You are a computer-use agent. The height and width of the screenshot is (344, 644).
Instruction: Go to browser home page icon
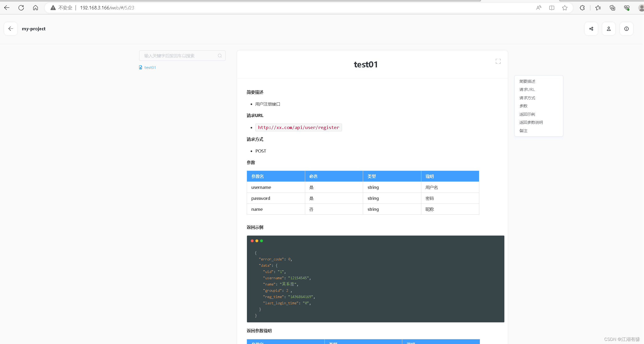[36, 8]
